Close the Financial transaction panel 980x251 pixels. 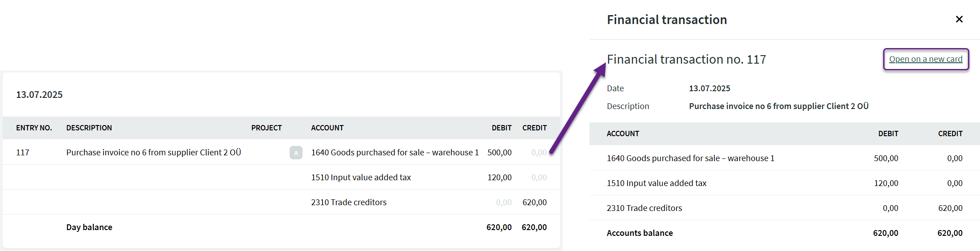tap(959, 19)
